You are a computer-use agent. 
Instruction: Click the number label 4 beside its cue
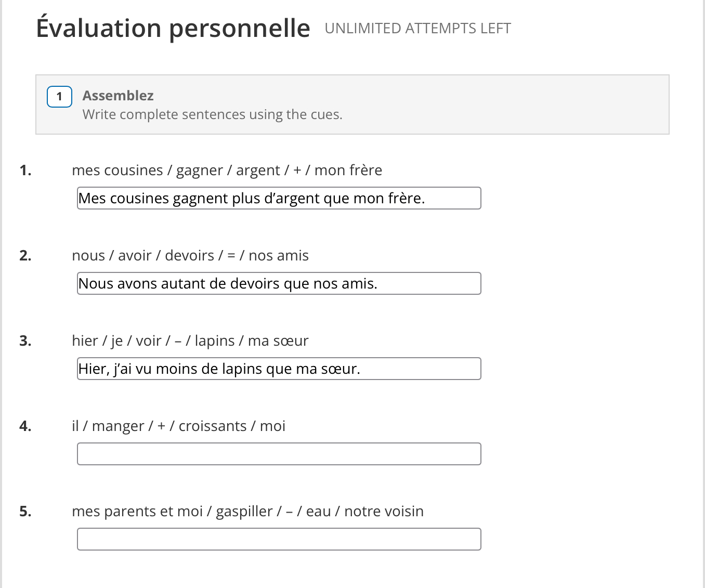pos(25,426)
